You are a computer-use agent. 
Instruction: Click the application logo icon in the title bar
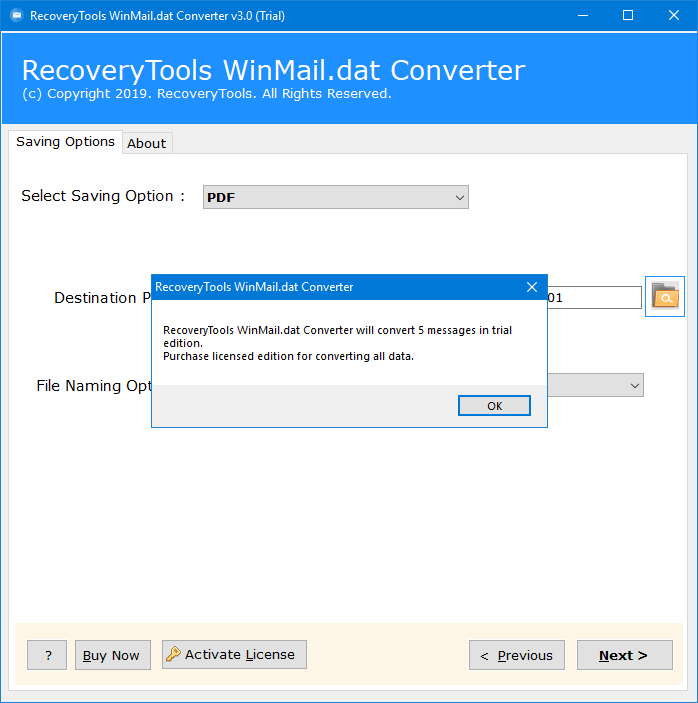[x=17, y=16]
